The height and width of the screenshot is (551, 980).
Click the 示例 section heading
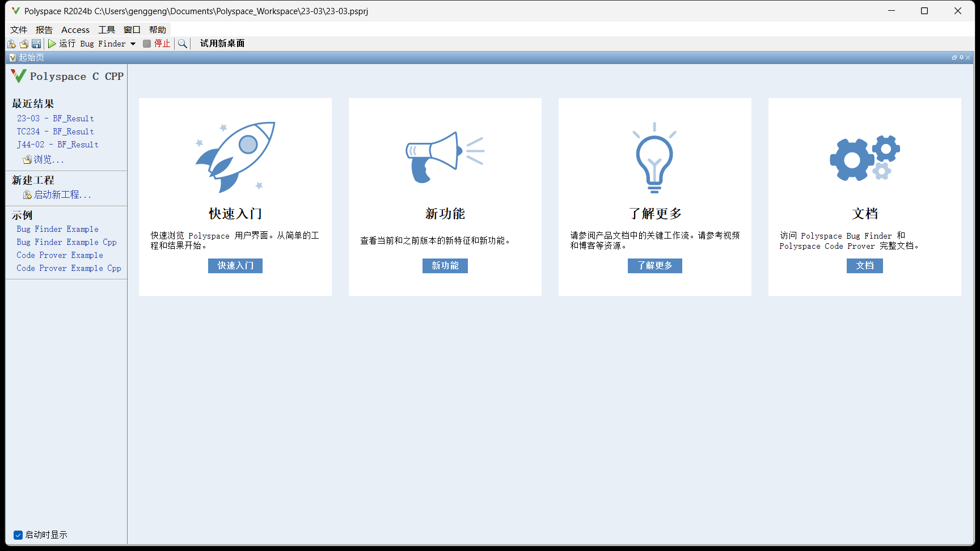point(22,215)
